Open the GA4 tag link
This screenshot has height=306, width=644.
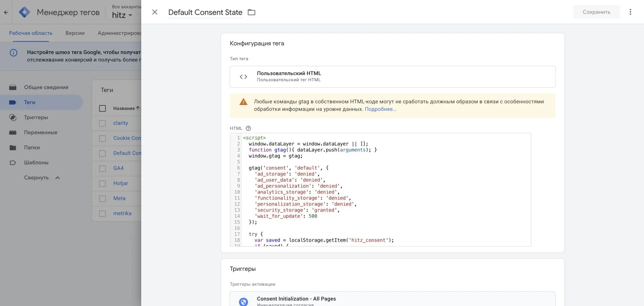click(118, 168)
